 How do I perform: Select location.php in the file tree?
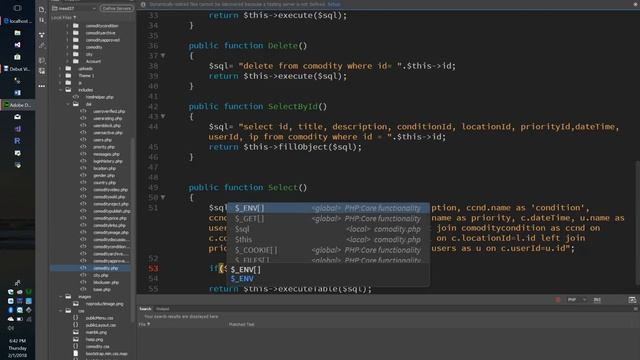(x=104, y=168)
